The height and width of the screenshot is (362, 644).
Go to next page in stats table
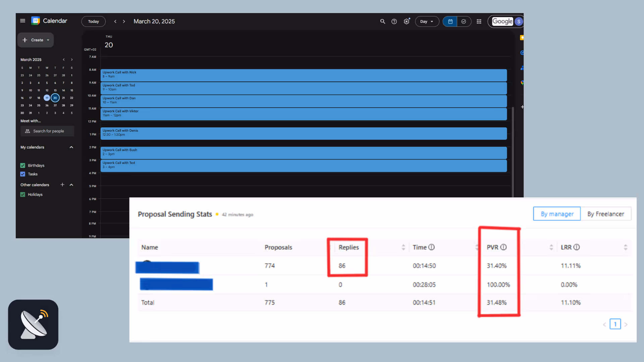coord(626,324)
